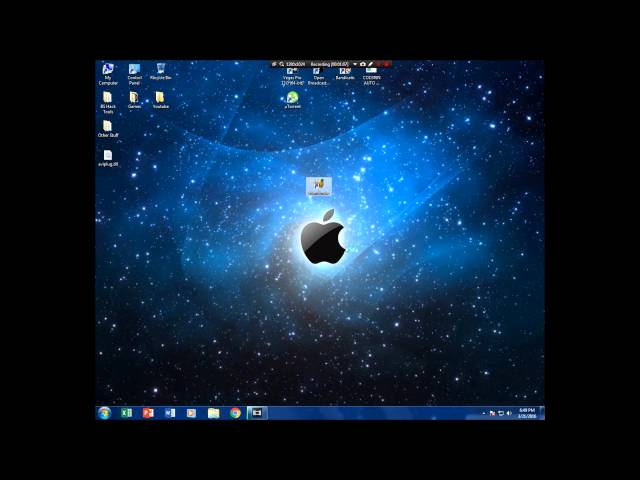Show hidden tray icons arrow
This screenshot has width=640, height=480.
pyautogui.click(x=484, y=413)
